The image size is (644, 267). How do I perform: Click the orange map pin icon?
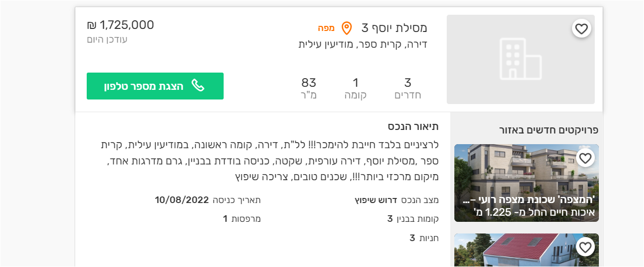click(x=347, y=28)
